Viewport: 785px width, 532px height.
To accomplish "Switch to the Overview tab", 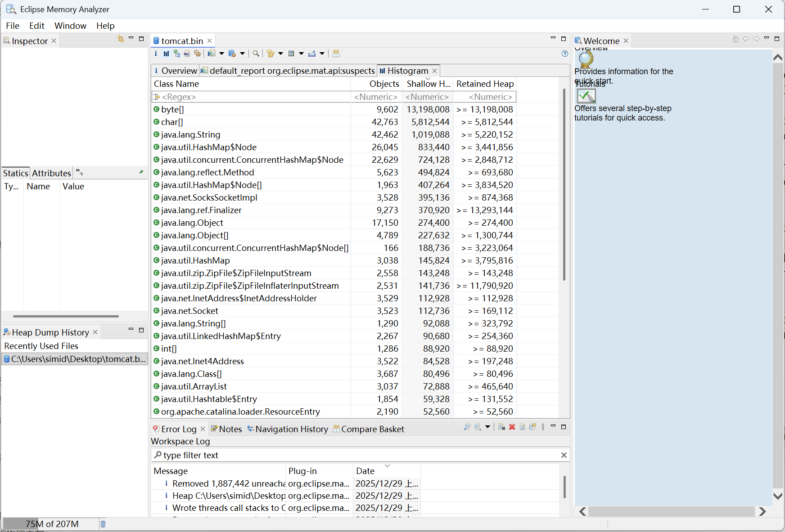I will 176,71.
